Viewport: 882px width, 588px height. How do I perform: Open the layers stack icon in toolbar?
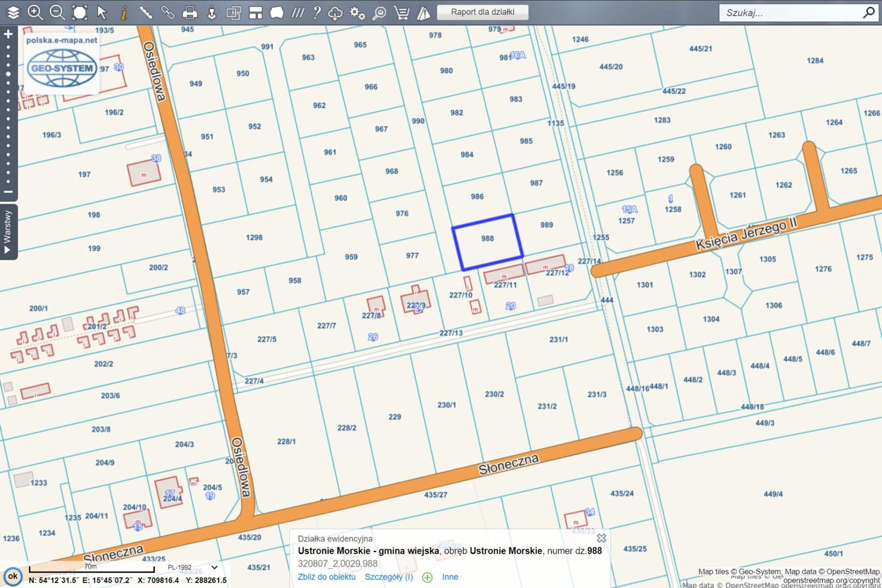[13, 12]
